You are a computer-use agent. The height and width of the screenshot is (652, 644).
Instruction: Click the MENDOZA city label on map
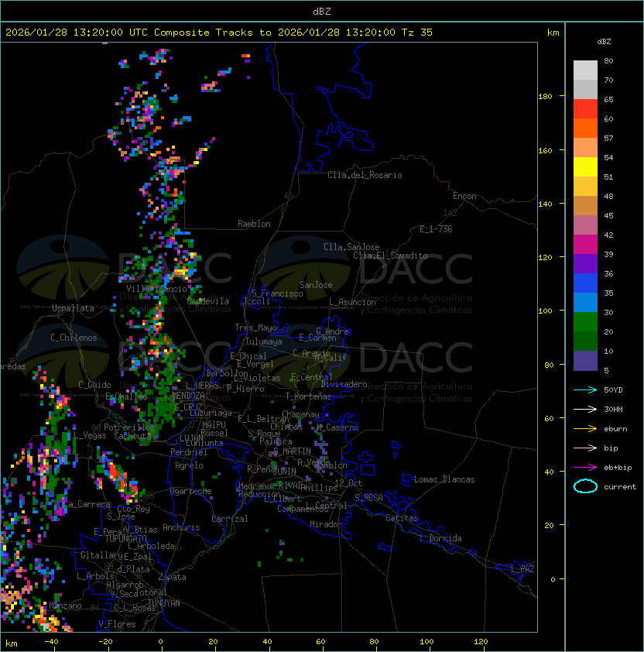coord(188,395)
